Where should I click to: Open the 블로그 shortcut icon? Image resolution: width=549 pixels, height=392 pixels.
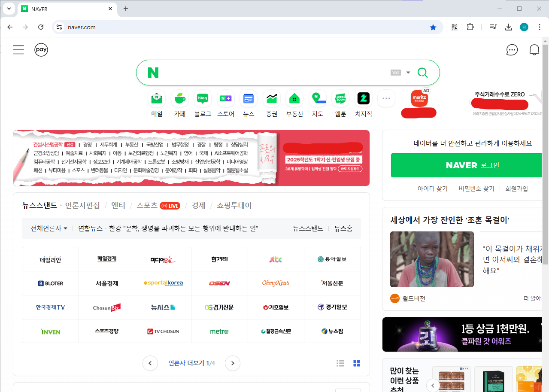(203, 99)
